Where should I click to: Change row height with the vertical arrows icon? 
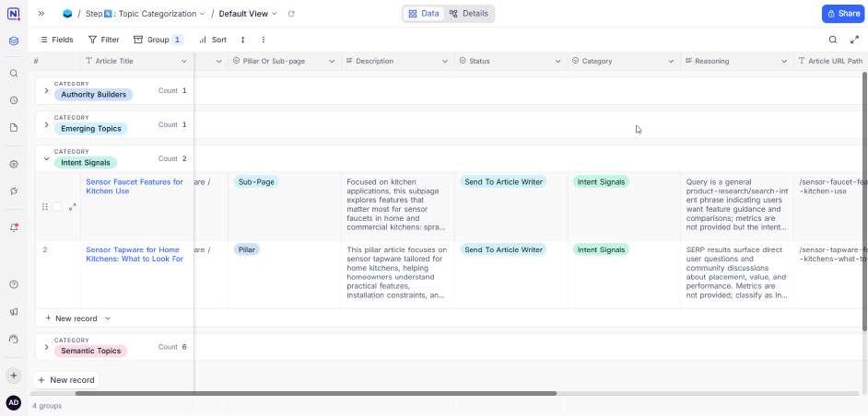(242, 40)
